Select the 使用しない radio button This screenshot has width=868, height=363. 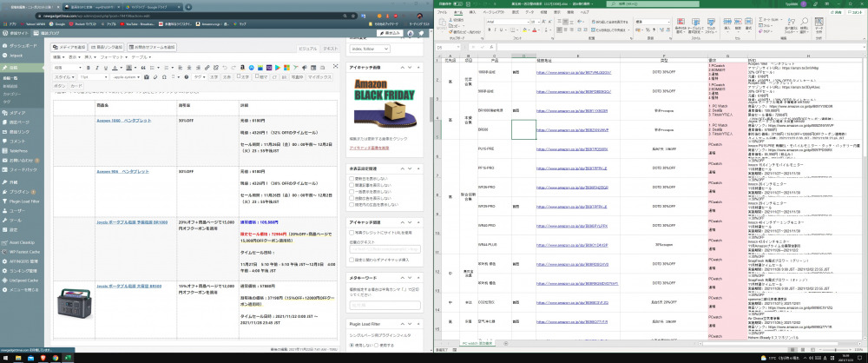352,345
